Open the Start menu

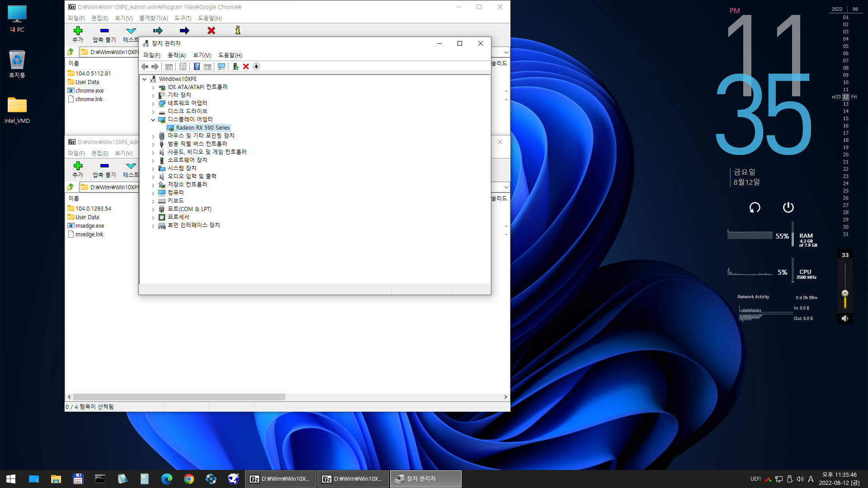[11, 479]
